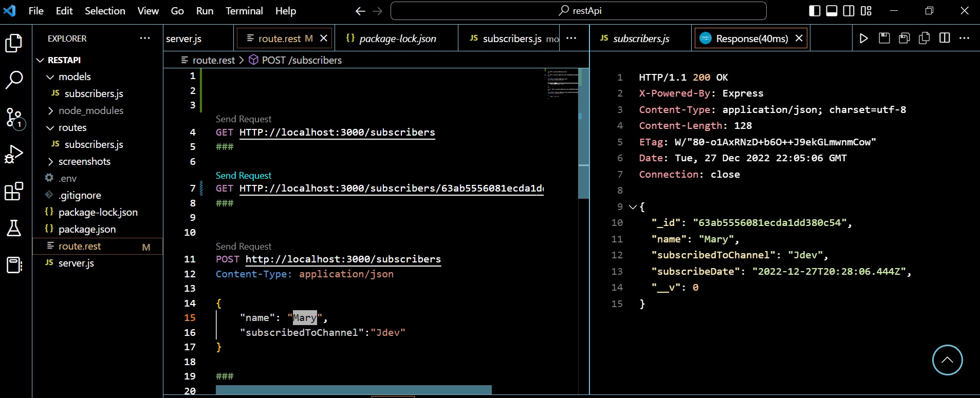Open Explorer views and more actions menu
980x398 pixels.
[x=145, y=38]
